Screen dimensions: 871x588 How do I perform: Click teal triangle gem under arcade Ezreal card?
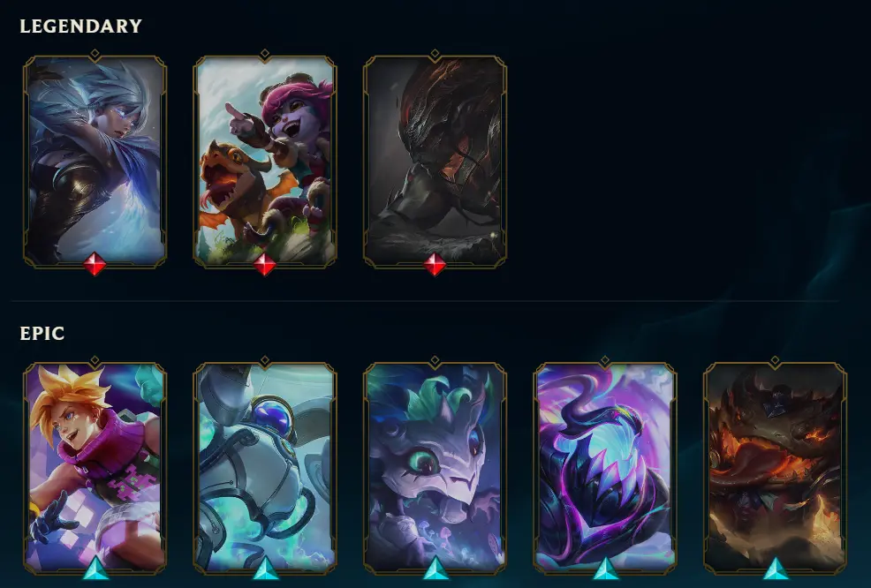[x=95, y=569]
